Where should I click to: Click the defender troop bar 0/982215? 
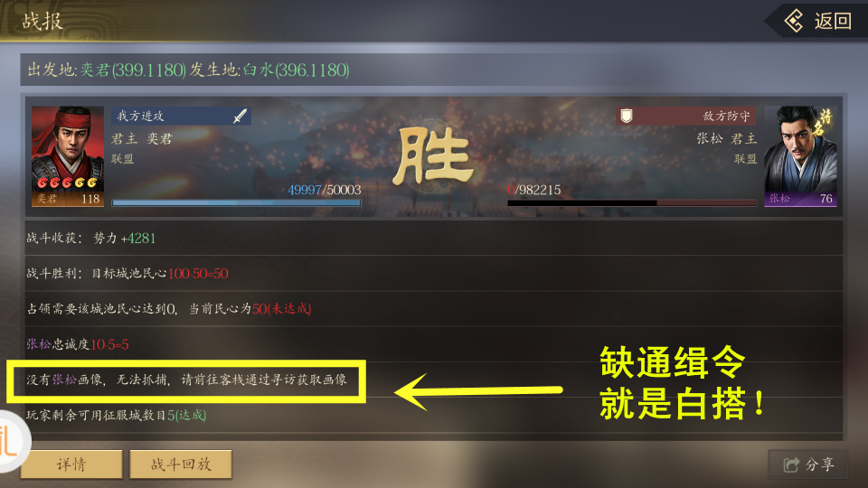pyautogui.click(x=632, y=202)
